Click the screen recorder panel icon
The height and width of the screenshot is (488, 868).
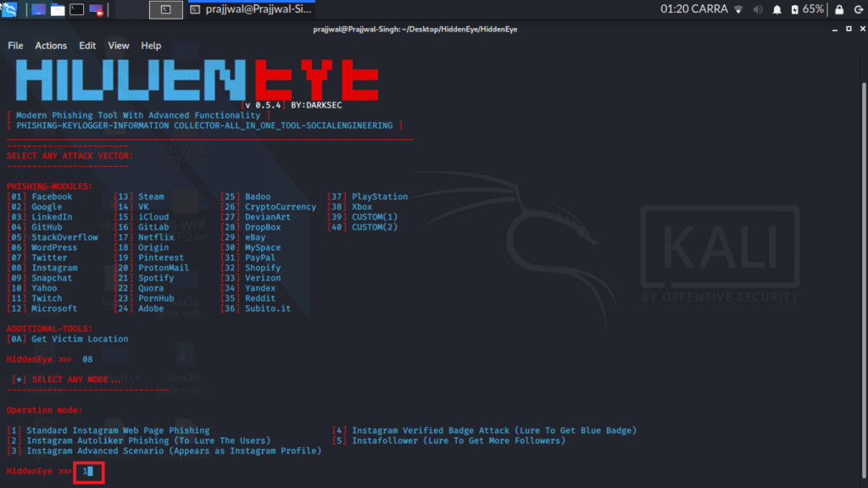point(96,9)
